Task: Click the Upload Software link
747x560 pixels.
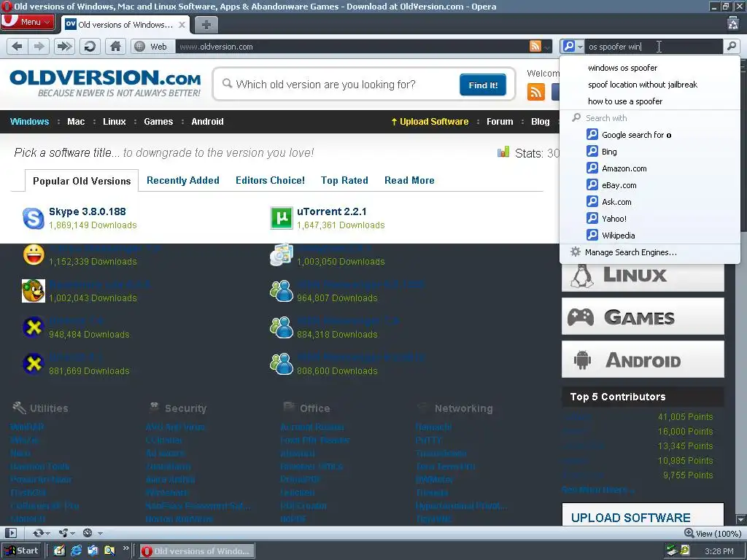Action: point(430,122)
